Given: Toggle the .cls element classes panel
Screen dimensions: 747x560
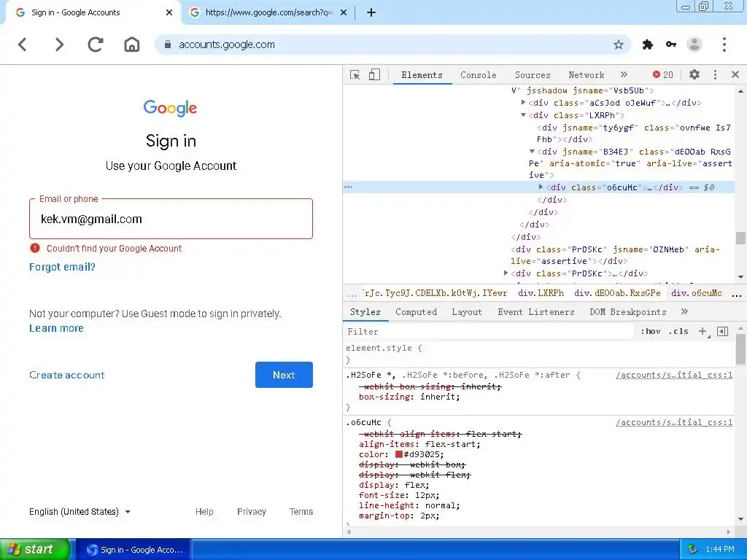Looking at the screenshot, I should coord(678,332).
